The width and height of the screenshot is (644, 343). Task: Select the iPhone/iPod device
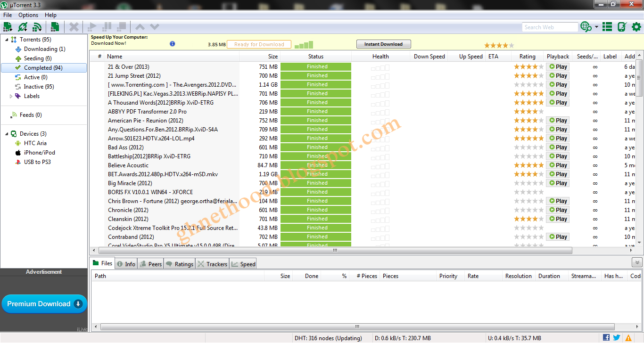point(39,153)
